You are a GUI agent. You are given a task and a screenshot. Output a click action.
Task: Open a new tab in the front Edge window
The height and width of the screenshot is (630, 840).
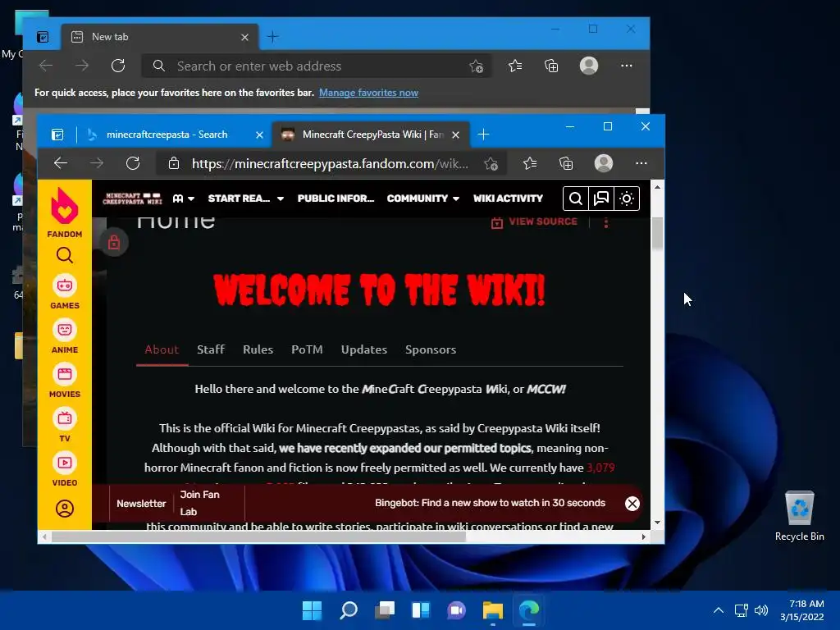483,135
